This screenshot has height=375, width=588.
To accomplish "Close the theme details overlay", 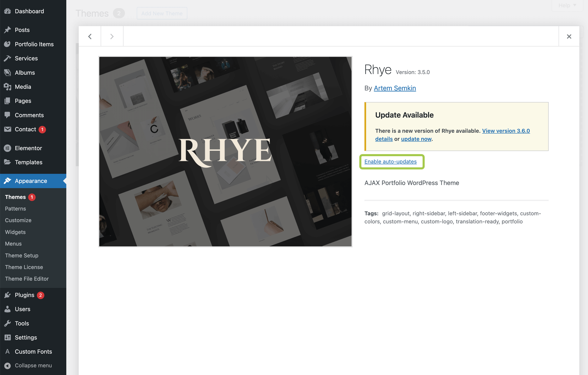I will click(569, 37).
